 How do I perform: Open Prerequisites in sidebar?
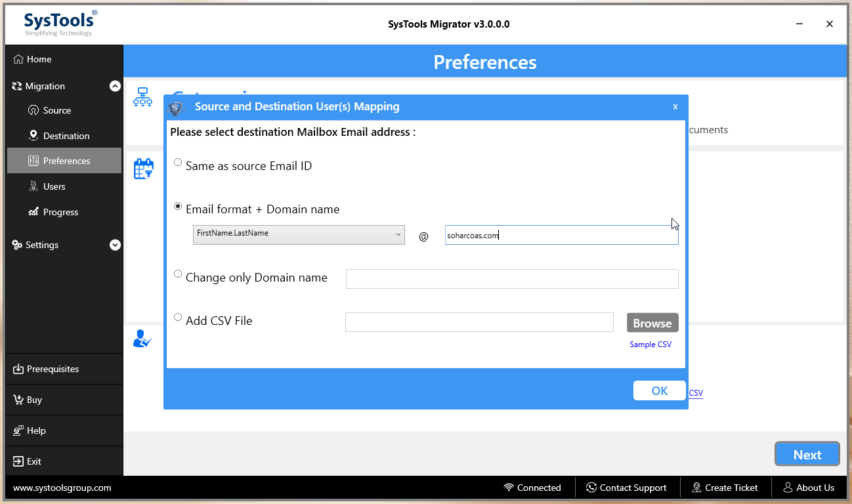tap(64, 369)
